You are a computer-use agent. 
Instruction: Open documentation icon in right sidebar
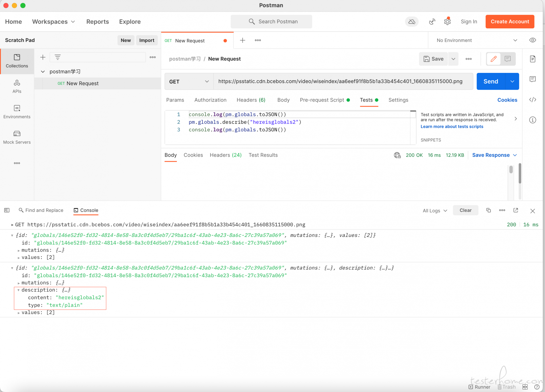[x=533, y=59]
